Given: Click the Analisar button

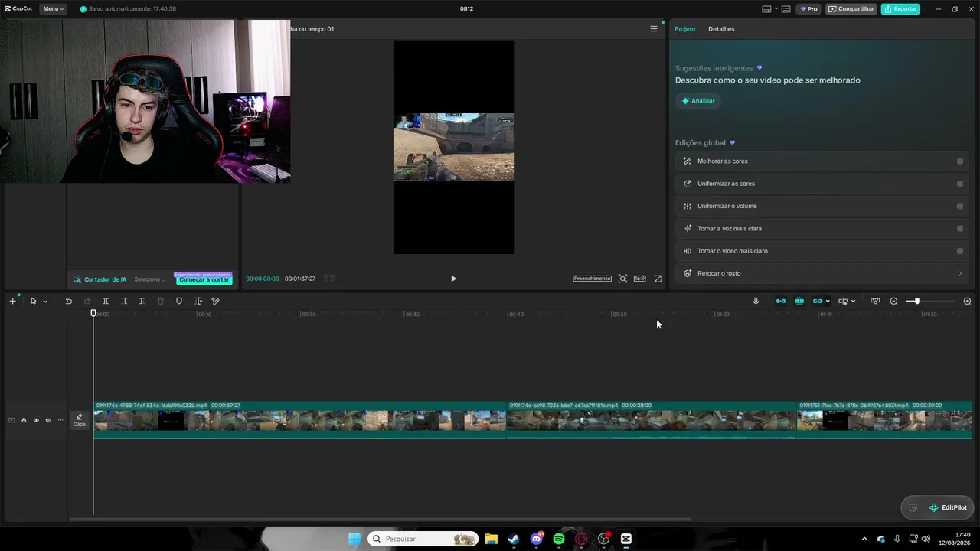Looking at the screenshot, I should coord(698,101).
